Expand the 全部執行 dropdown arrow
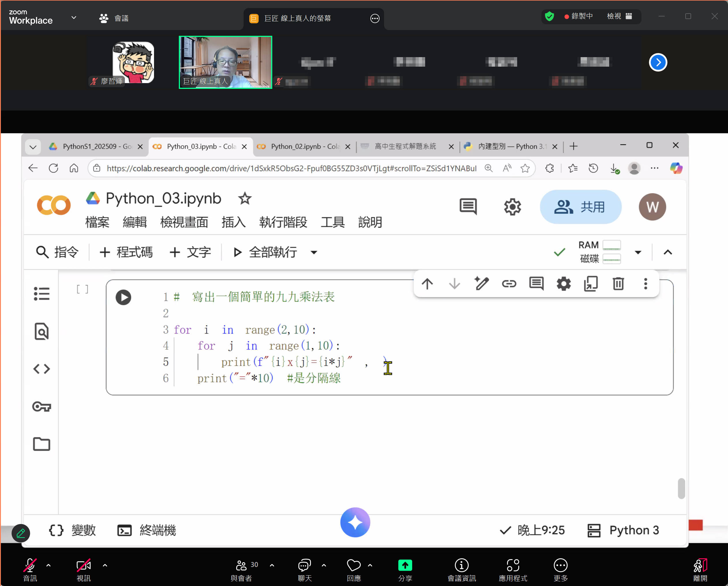 point(314,252)
